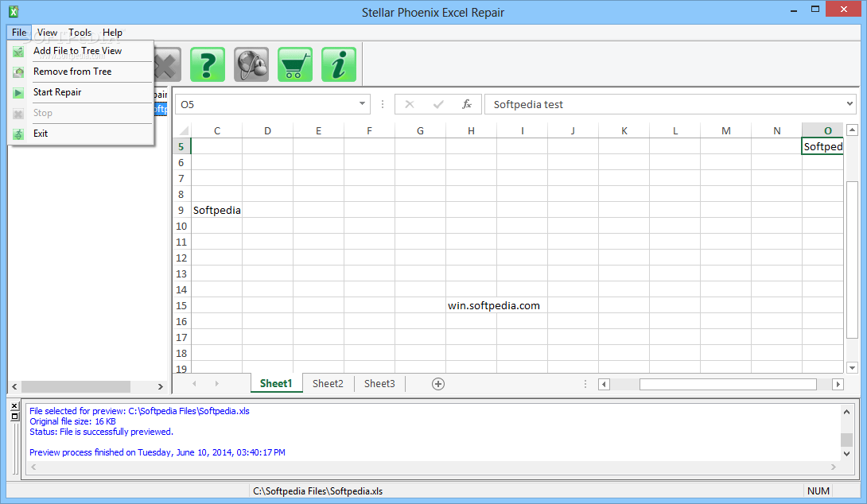
Task: Click next sheet navigation arrow
Action: [x=216, y=383]
